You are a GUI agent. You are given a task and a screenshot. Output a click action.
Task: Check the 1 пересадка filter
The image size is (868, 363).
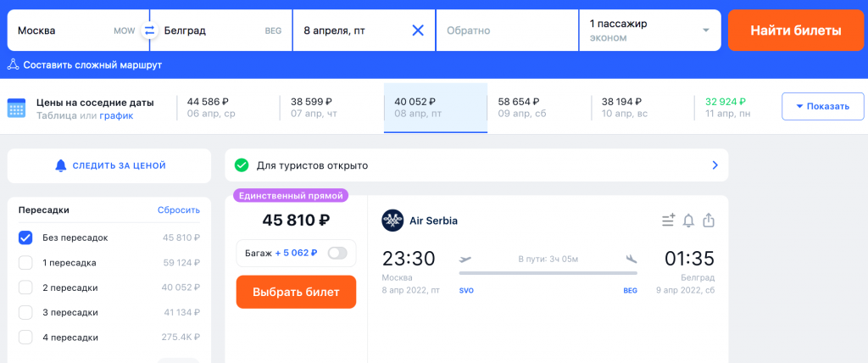tap(25, 263)
